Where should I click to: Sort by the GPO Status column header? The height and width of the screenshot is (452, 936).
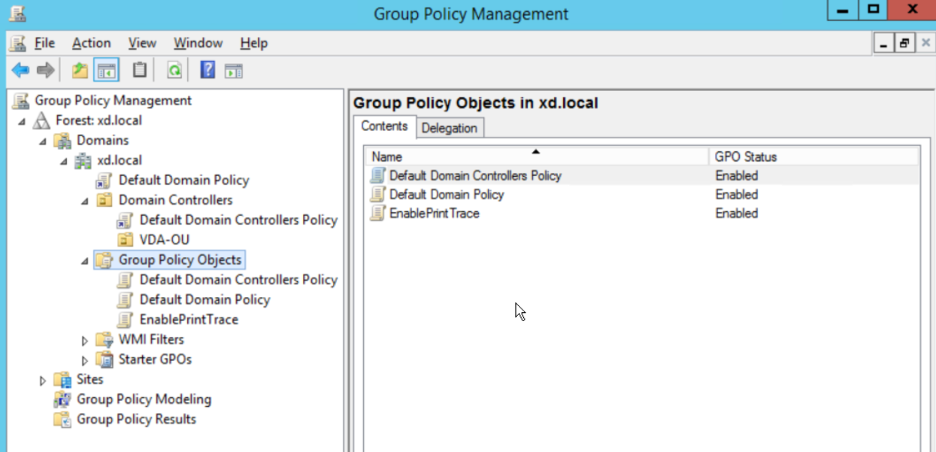click(x=746, y=157)
